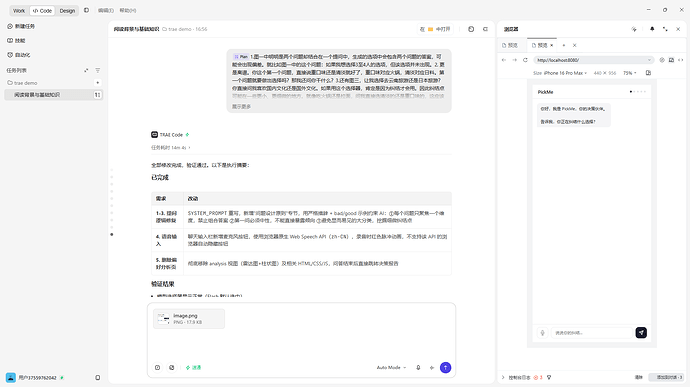Open the console filter funnel icon
Viewport: 690px width, 387px height.
(x=549, y=377)
